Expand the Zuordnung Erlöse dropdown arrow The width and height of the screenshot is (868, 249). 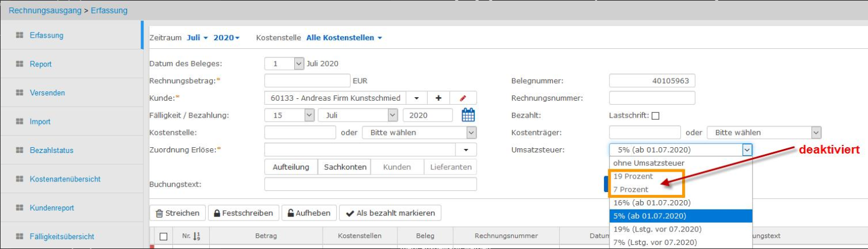466,150
